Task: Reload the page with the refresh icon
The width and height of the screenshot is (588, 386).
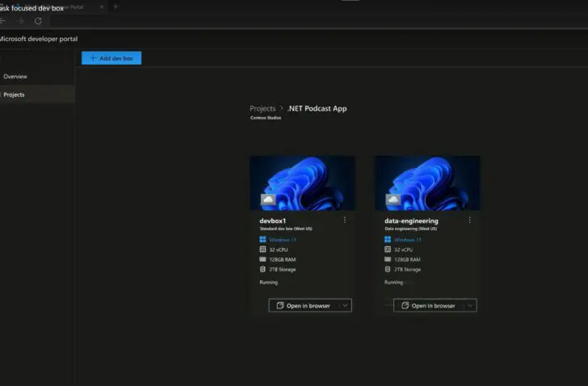Action: pos(38,21)
